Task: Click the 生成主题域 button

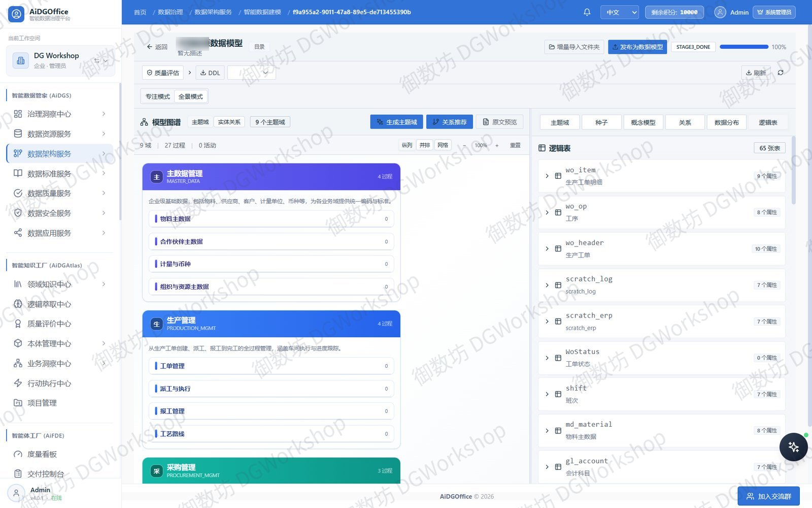Action: [396, 122]
